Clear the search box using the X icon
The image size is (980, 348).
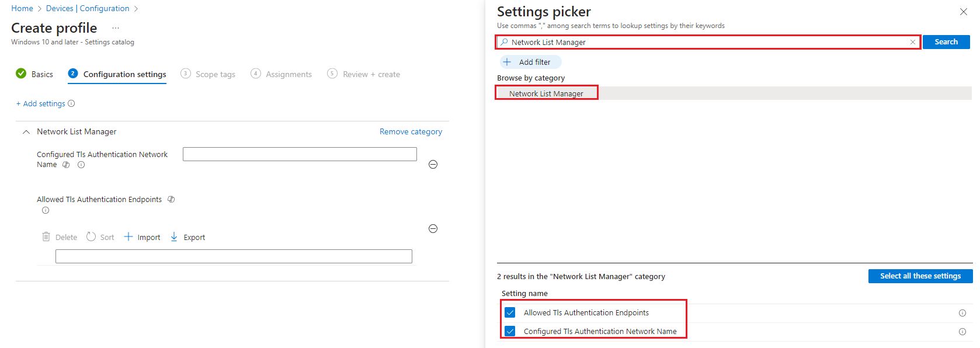click(x=912, y=41)
